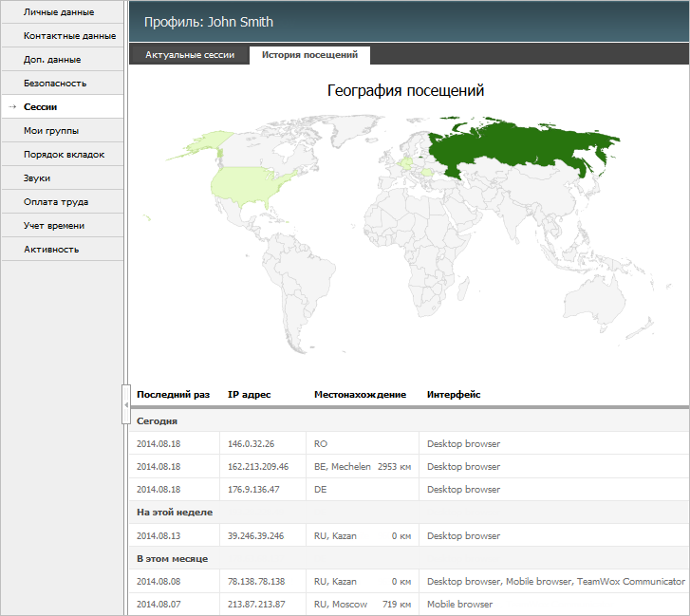Open Активность section

(x=63, y=250)
